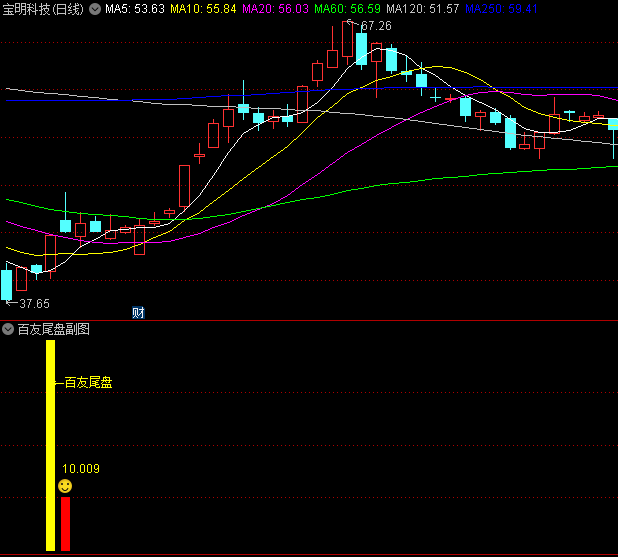Click the 10.009 indicator value
This screenshot has height=557, width=618.
[81, 469]
